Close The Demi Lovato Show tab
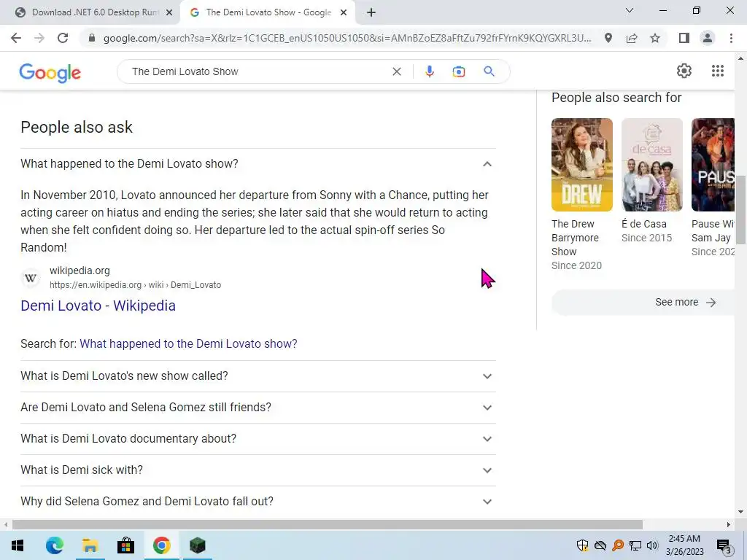Viewport: 747px width, 560px height. 344,13
